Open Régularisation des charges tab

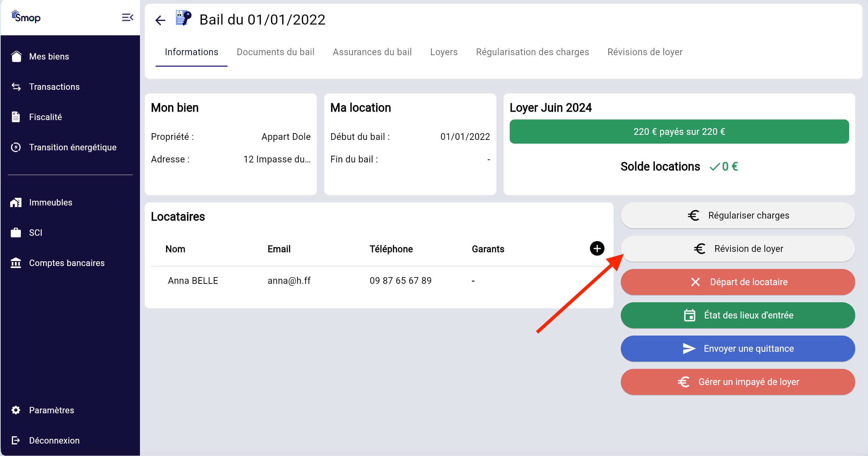coord(532,52)
